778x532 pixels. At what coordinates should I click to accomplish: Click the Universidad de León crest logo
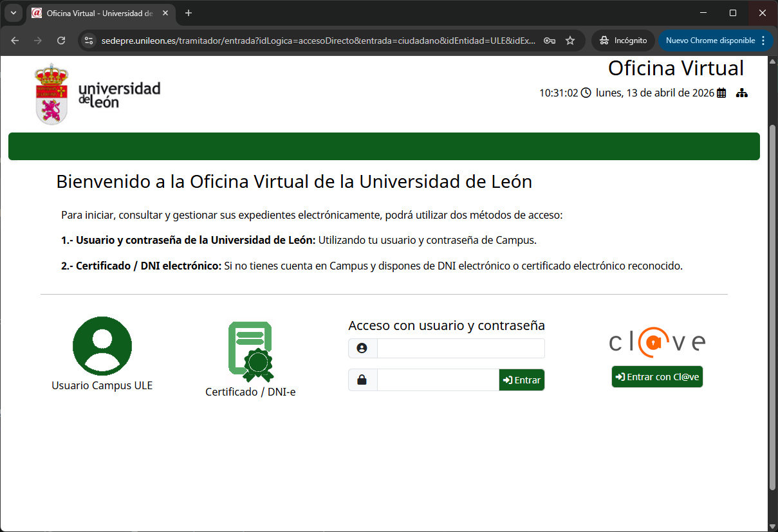click(51, 93)
